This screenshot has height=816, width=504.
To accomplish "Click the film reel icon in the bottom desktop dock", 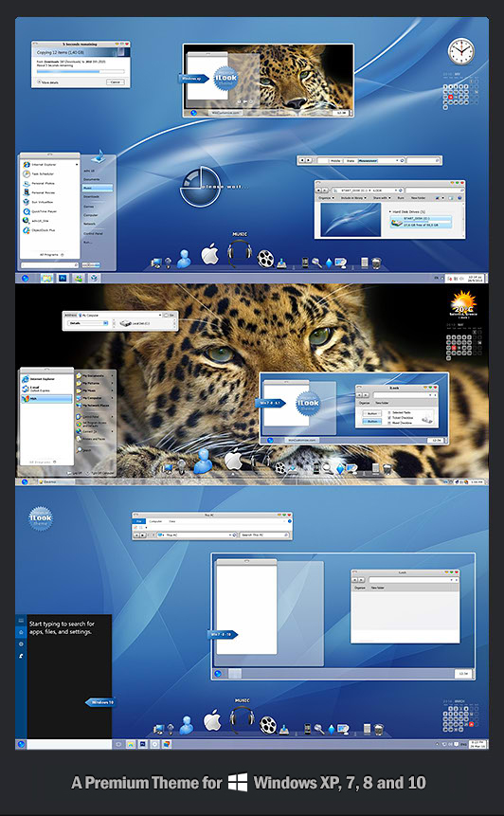I will [x=268, y=724].
